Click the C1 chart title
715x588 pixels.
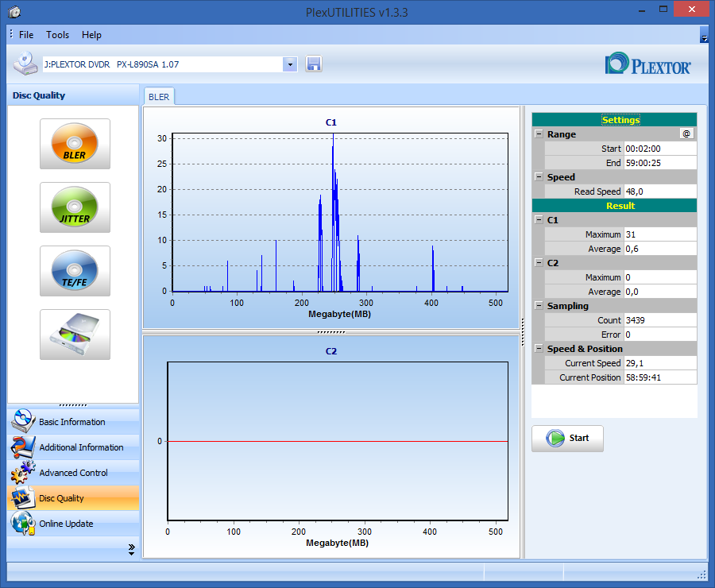pos(331,122)
